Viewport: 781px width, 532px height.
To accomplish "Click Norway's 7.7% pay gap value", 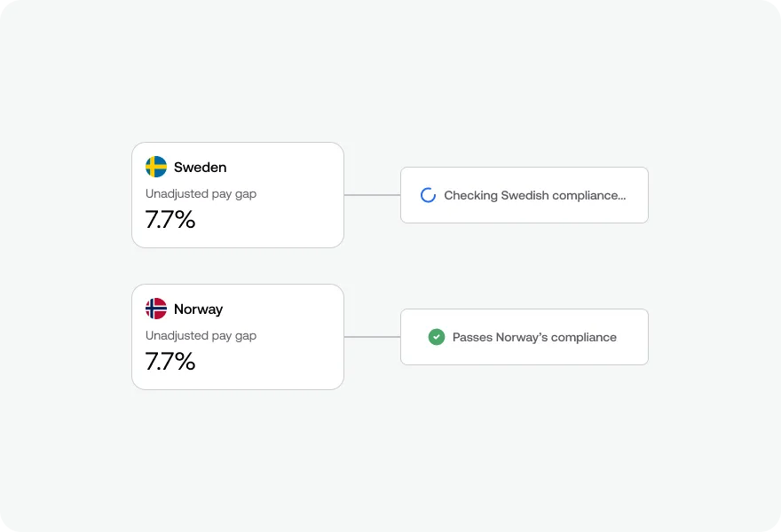I will pyautogui.click(x=170, y=362).
